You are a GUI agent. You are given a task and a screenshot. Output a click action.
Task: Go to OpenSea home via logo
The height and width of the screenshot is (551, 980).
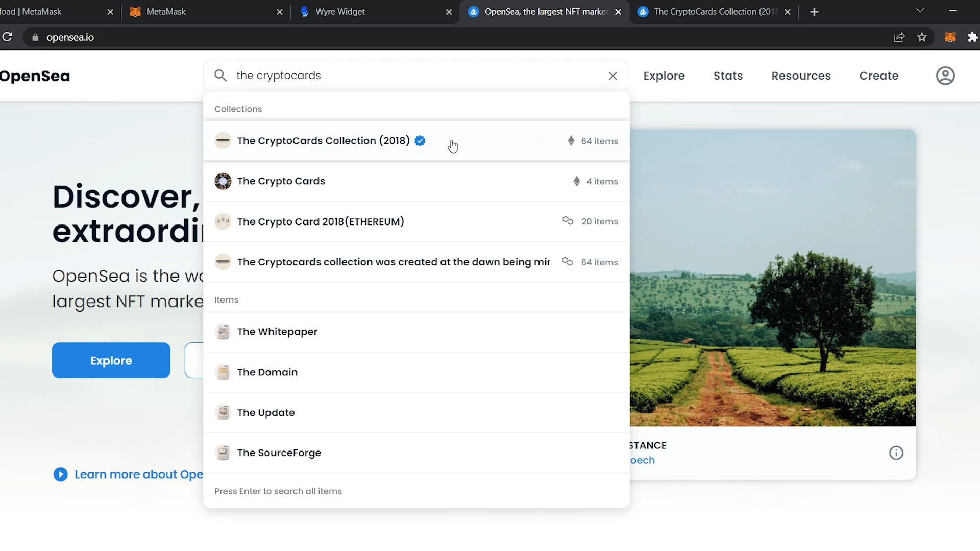[x=35, y=76]
